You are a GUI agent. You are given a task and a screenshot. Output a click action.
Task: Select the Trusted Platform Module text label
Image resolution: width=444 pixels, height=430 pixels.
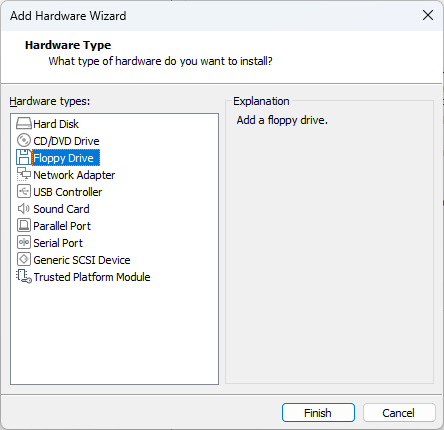92,277
